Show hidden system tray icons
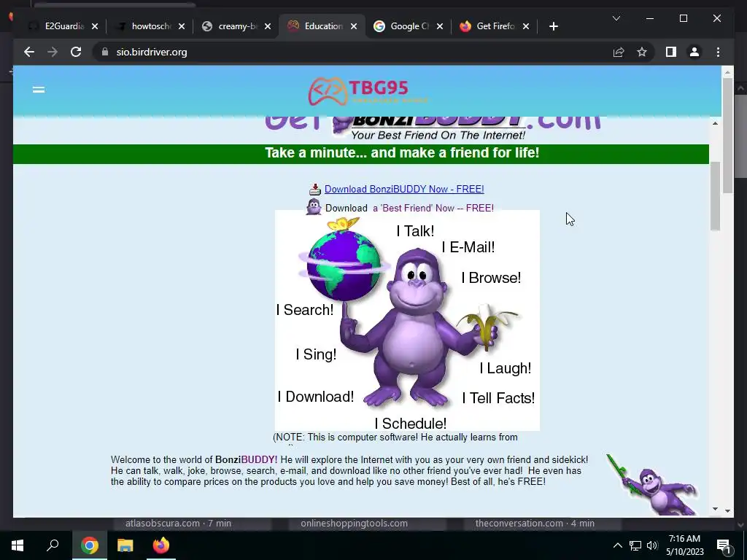 [x=617, y=545]
